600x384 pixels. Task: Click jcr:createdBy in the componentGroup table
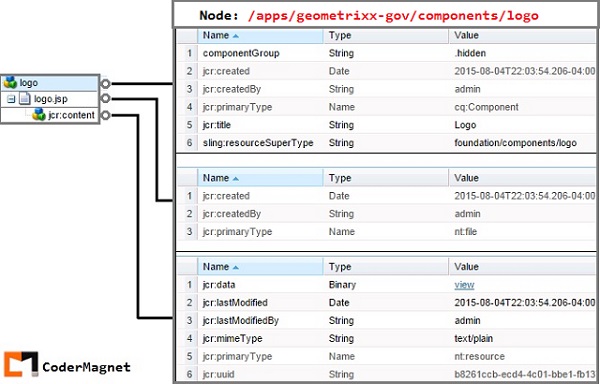pos(232,89)
